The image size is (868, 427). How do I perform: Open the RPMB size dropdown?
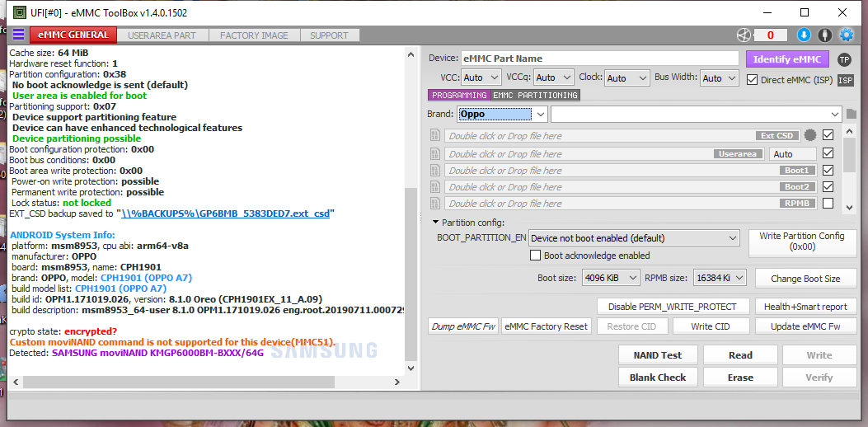tap(720, 278)
